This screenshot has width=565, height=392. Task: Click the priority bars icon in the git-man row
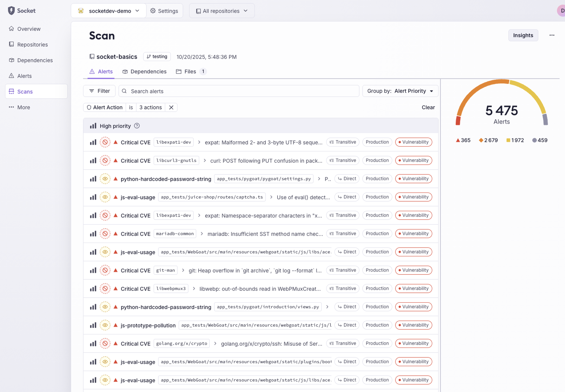[93, 271]
